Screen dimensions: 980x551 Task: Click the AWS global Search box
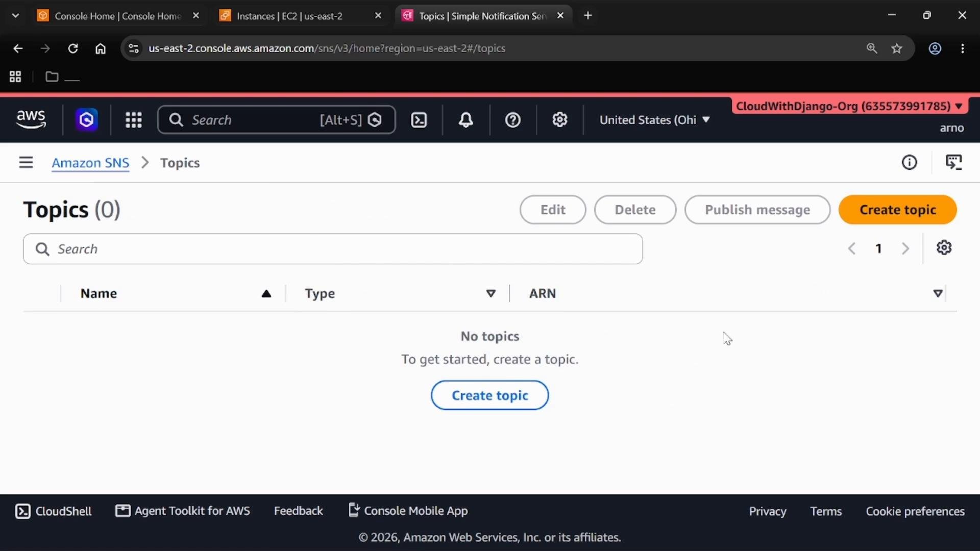(x=276, y=120)
